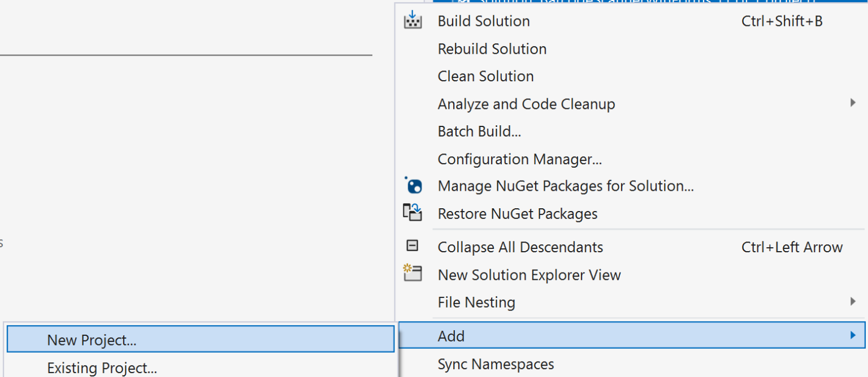Add an Existing Project to the solution
Image resolution: width=868 pixels, height=377 pixels.
point(102,368)
